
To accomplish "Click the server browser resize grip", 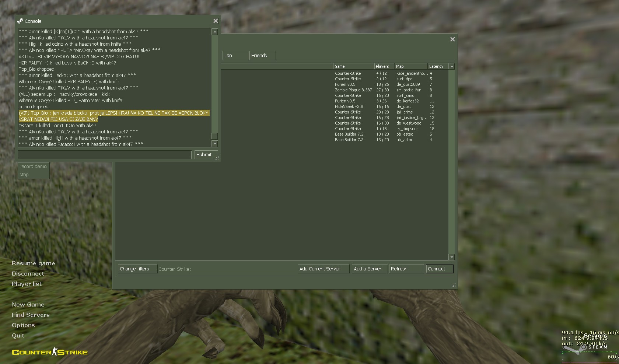I will point(454,285).
